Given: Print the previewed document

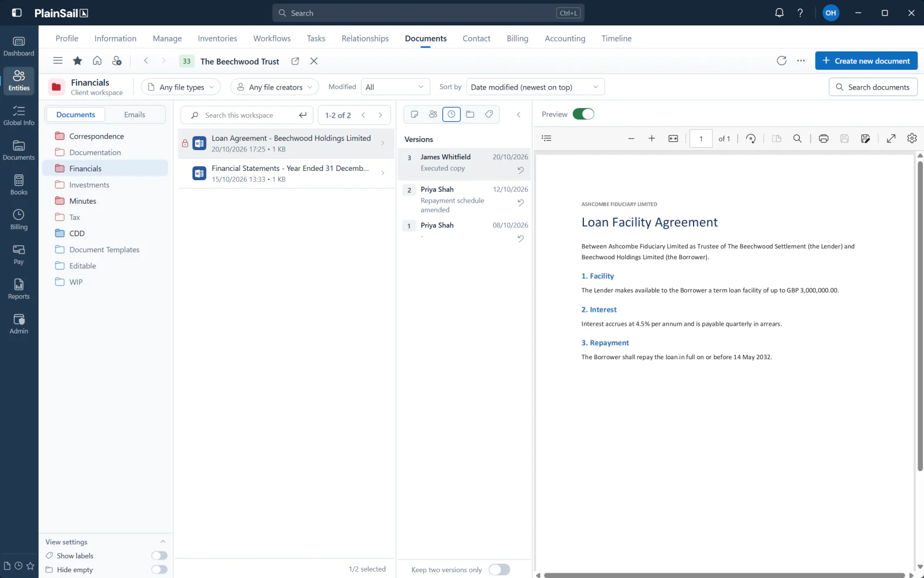Looking at the screenshot, I should tap(824, 139).
